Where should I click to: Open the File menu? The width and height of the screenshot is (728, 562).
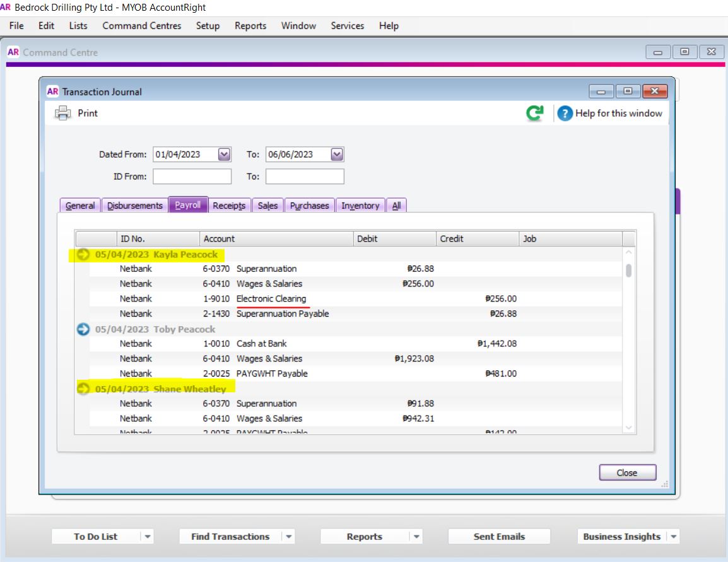pyautogui.click(x=16, y=25)
